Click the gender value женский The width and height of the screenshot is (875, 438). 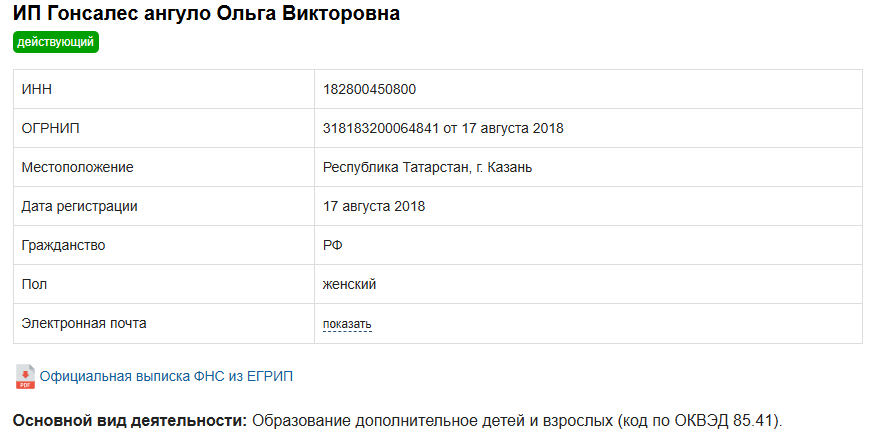[349, 284]
